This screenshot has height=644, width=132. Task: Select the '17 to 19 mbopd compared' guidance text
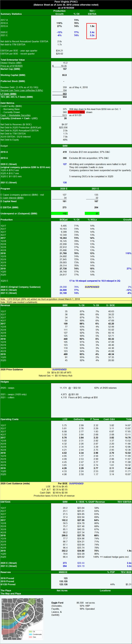point(95,281)
